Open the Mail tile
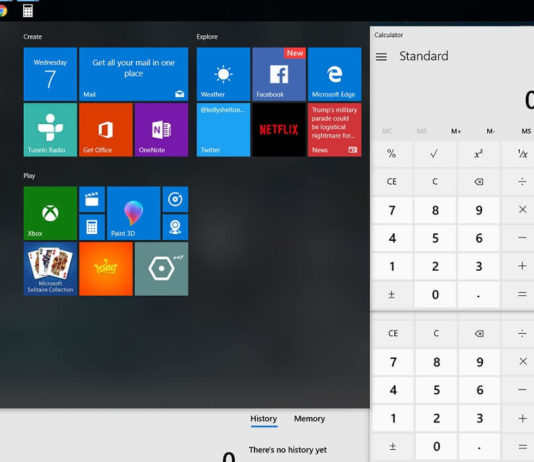The width and height of the screenshot is (534, 462). 134,74
